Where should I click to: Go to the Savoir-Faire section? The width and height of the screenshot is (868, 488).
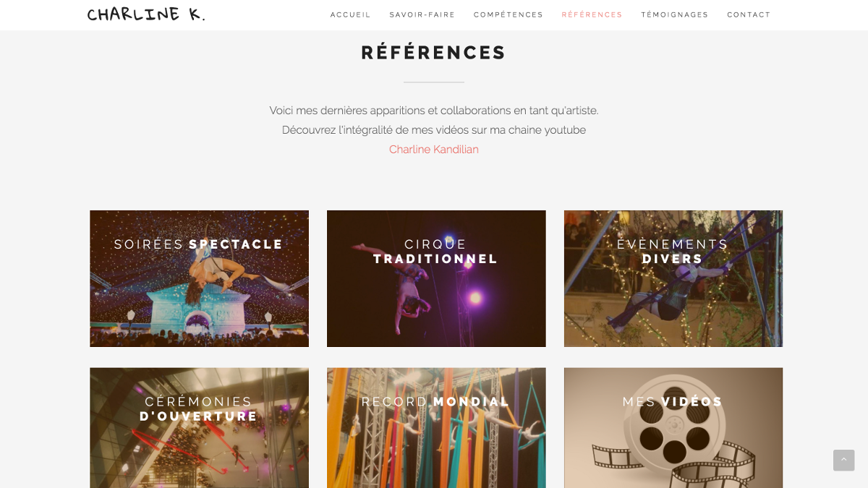(422, 14)
